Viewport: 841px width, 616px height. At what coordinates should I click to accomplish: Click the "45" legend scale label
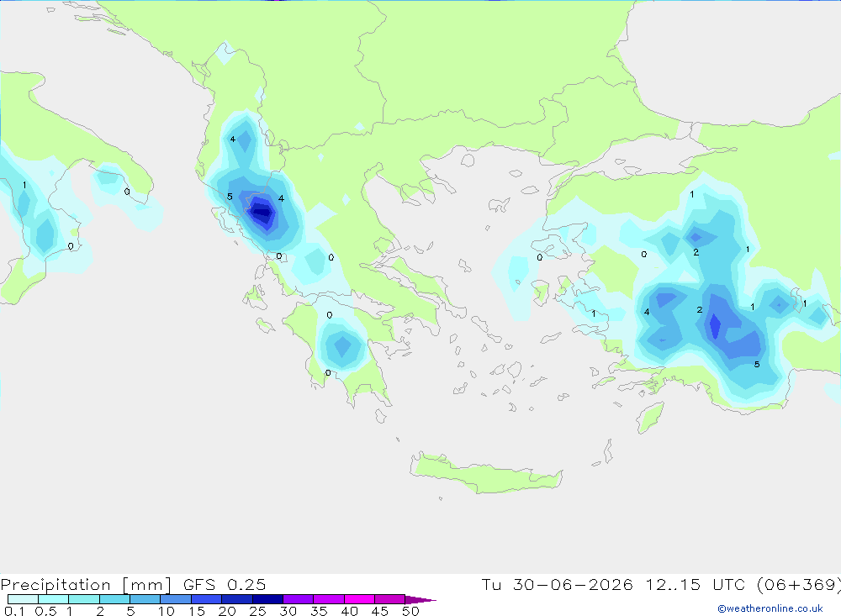point(380,611)
